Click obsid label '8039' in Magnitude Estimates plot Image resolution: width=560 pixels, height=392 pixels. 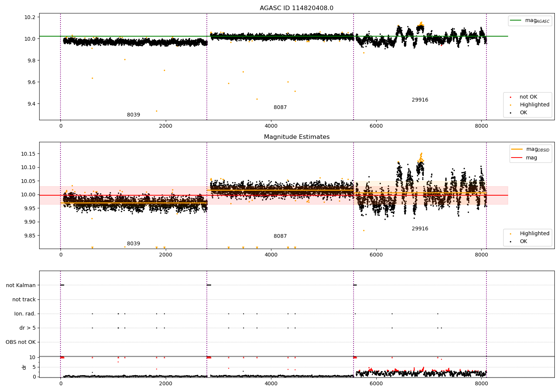coord(133,244)
